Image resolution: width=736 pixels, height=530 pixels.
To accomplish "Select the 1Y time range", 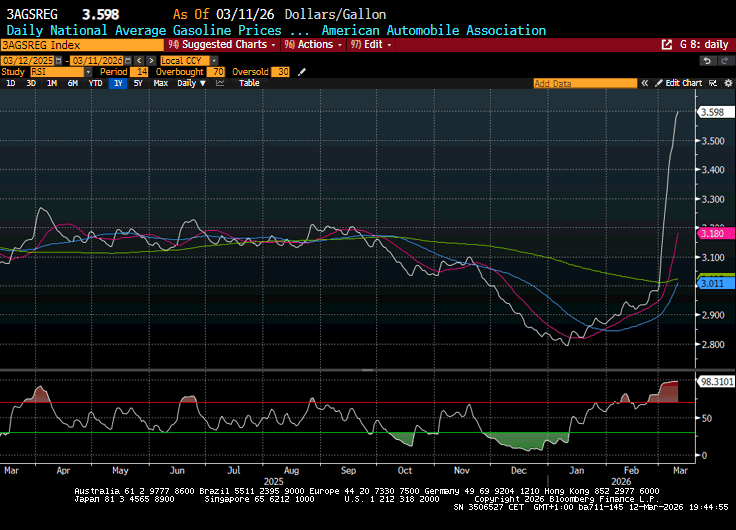I will [x=118, y=83].
